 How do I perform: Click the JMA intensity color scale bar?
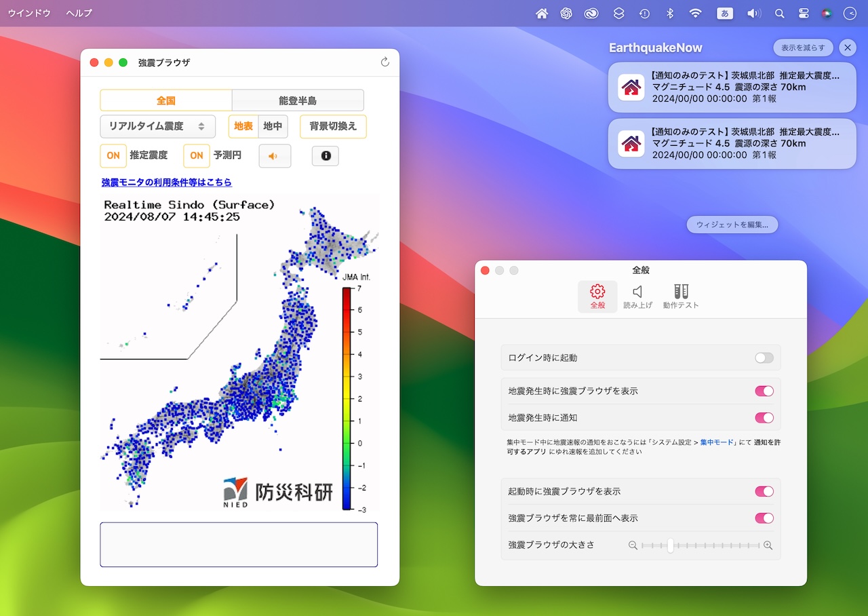coord(347,399)
